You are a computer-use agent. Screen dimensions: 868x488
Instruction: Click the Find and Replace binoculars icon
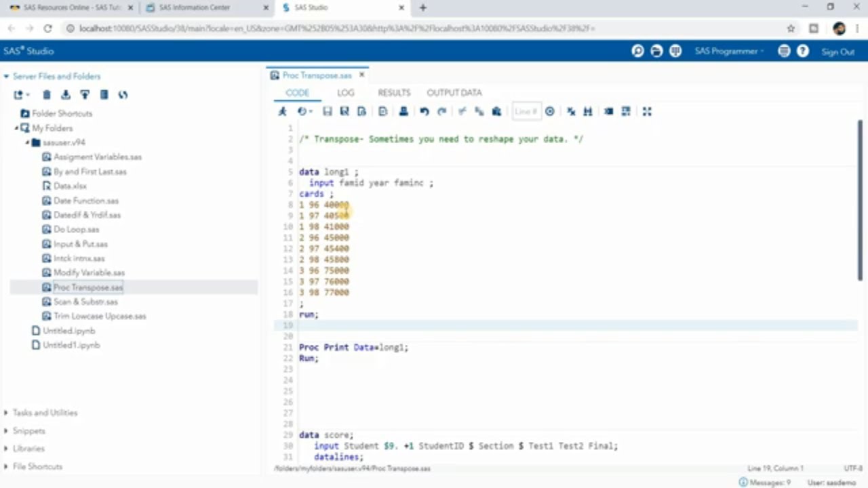point(588,111)
